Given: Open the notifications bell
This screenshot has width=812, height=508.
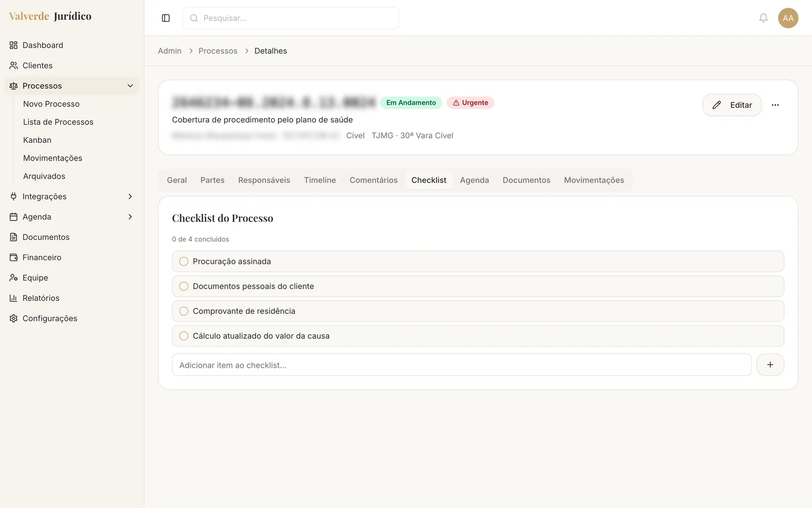Looking at the screenshot, I should tap(763, 18).
